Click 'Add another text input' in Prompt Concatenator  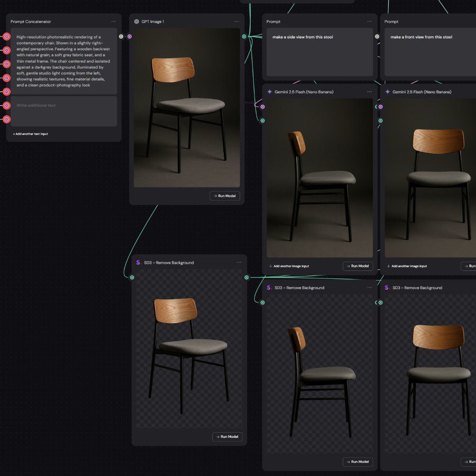click(x=30, y=134)
